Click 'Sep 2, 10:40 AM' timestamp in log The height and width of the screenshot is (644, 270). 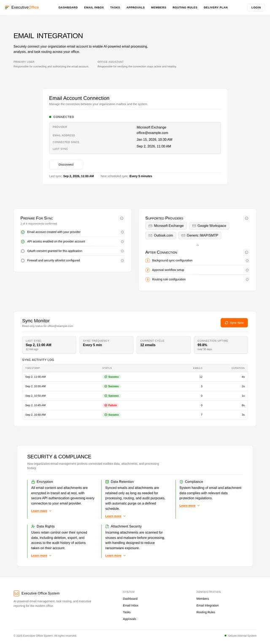[x=35, y=415]
